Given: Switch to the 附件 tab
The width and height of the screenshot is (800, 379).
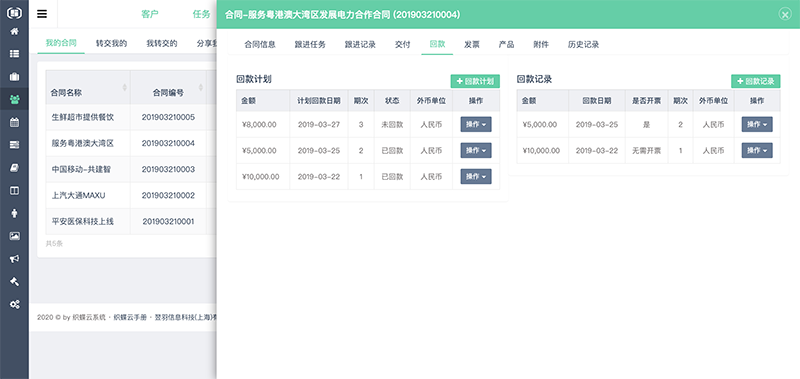Looking at the screenshot, I should click(x=541, y=44).
